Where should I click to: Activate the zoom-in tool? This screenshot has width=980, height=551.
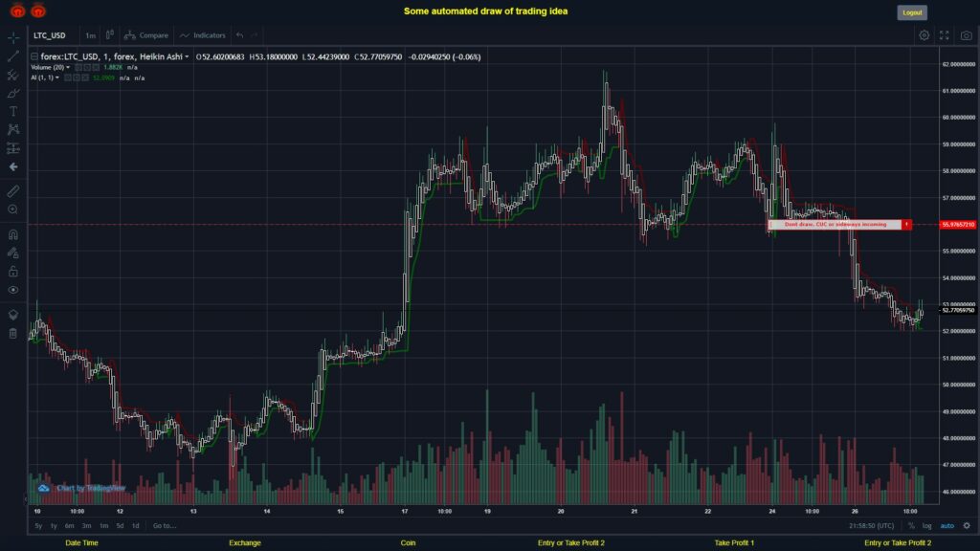coord(13,209)
